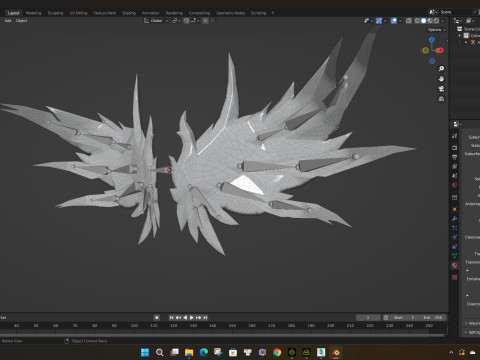The height and width of the screenshot is (360, 480).
Task: Open the Object menu in viewport
Action: pos(21,21)
